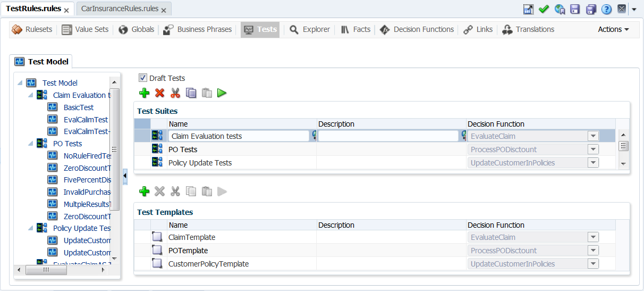Image resolution: width=644 pixels, height=291 pixels.
Task: Click the Save All stacked-floppy icon
Action: pyautogui.click(x=591, y=9)
